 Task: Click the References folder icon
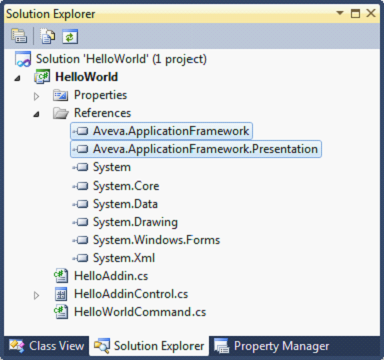[61, 113]
